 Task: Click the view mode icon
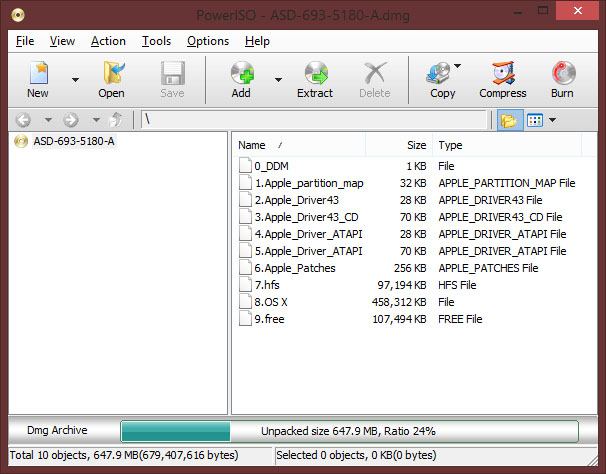(x=535, y=120)
